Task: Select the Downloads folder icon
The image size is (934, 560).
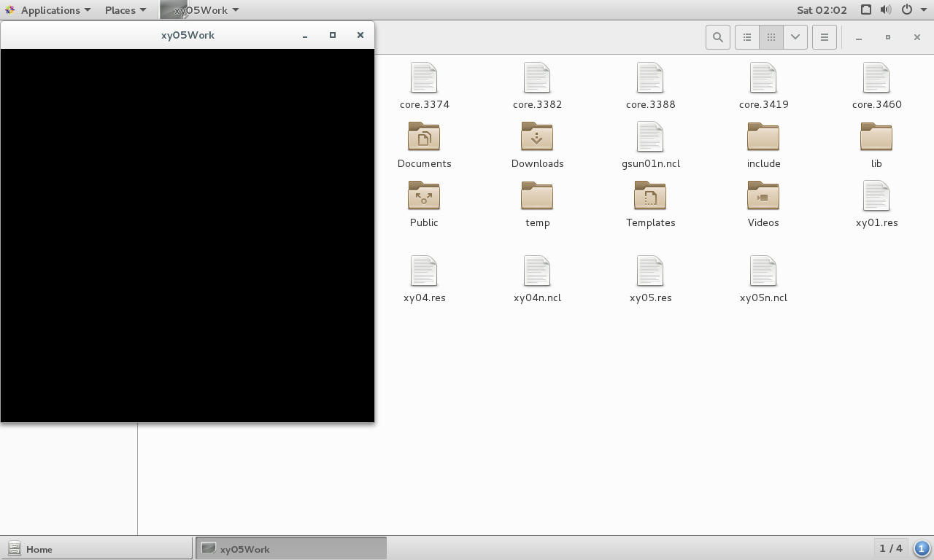Action: tap(537, 137)
